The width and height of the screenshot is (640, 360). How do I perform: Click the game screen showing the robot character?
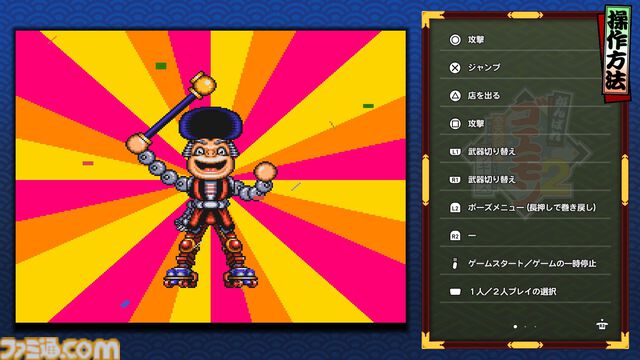tap(211, 176)
